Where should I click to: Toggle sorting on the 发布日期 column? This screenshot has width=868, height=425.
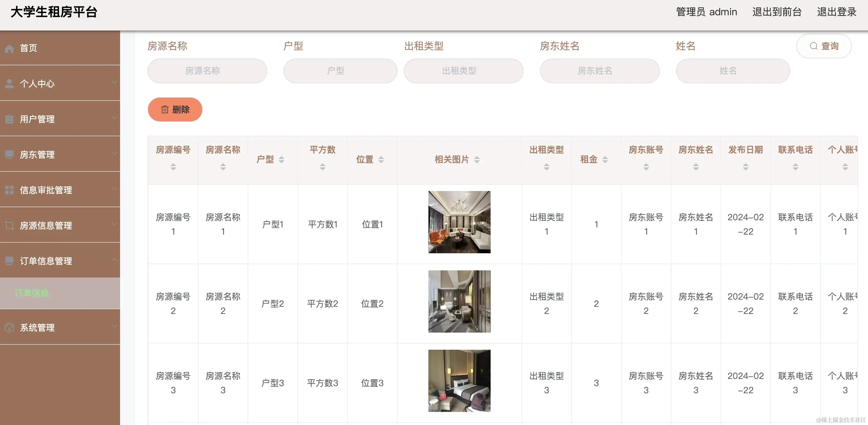click(x=746, y=166)
